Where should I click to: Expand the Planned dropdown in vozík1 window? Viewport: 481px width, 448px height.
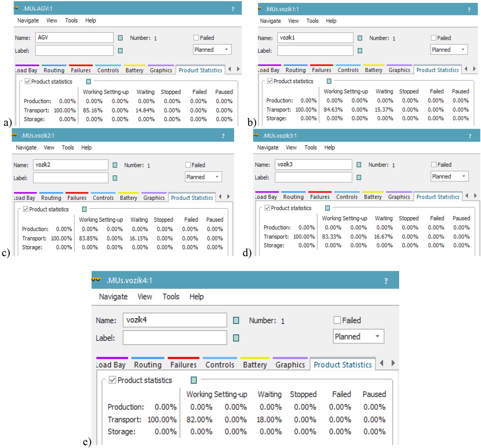(448, 50)
